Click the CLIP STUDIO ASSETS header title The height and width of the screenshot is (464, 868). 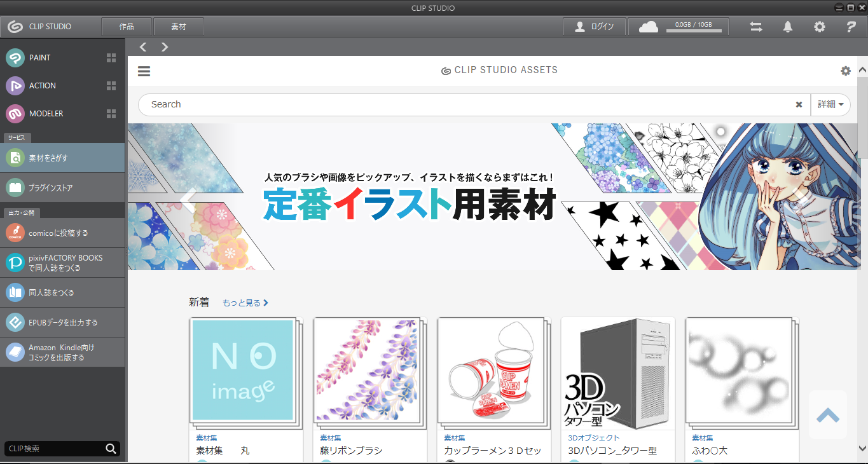pos(500,71)
